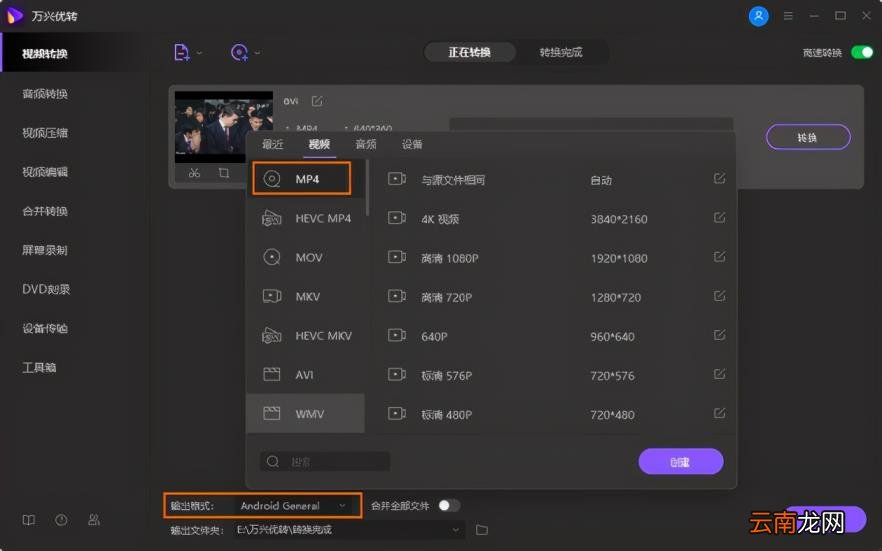Edit settings icon for 4K 视频 row
This screenshot has width=882, height=551.
719,218
